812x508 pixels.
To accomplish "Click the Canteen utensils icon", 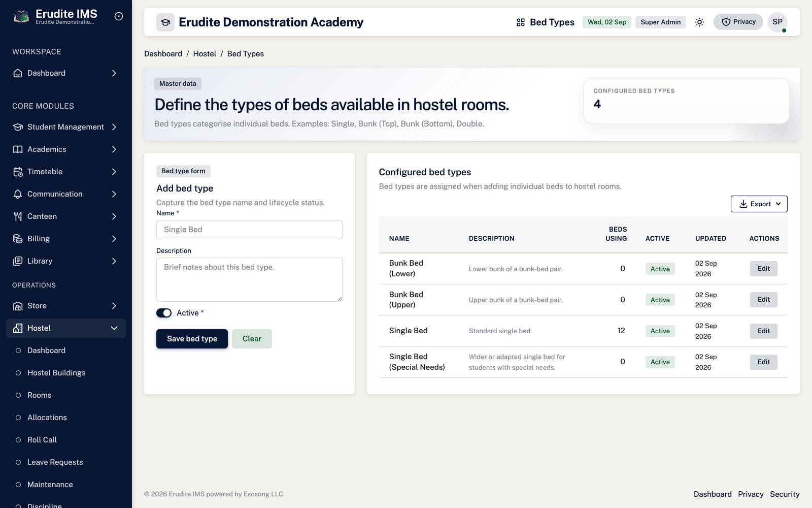I will coord(18,216).
